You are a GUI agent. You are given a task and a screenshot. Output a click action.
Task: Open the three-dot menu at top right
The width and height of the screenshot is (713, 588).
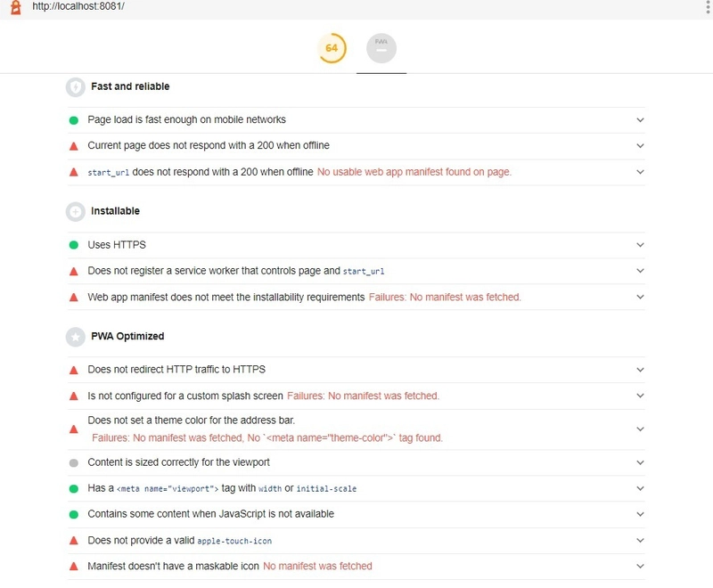pos(705,7)
